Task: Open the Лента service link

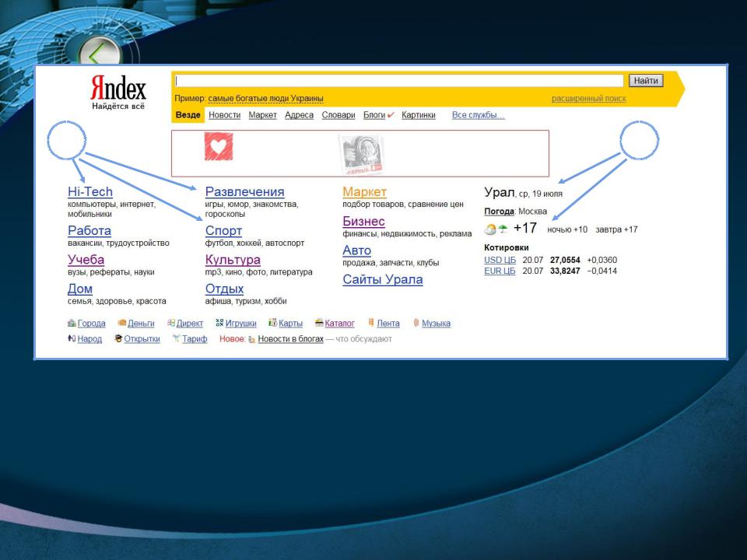Action: click(388, 324)
